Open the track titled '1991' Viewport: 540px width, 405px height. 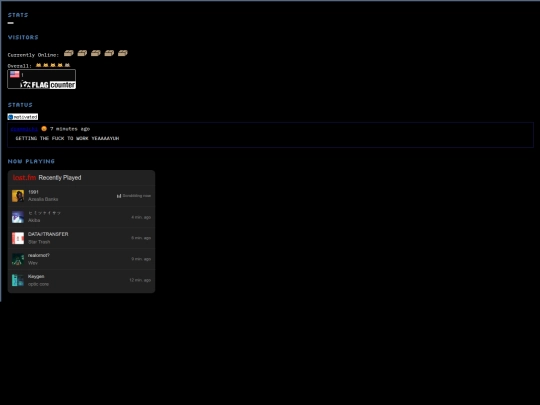(33, 192)
